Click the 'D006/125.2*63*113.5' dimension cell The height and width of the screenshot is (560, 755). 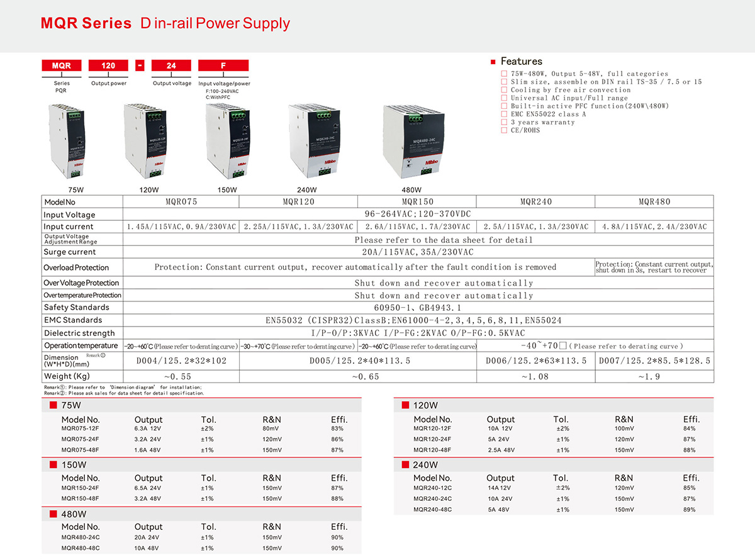pos(536,361)
